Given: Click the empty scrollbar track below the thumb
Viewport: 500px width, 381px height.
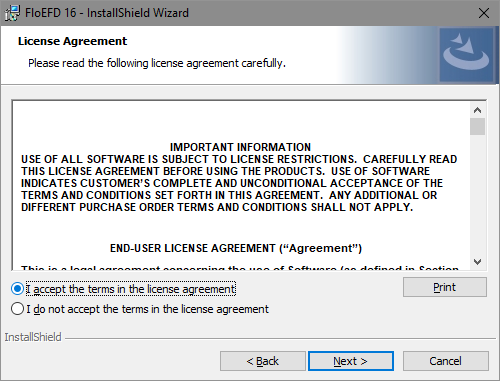Looking at the screenshot, I should [x=477, y=195].
